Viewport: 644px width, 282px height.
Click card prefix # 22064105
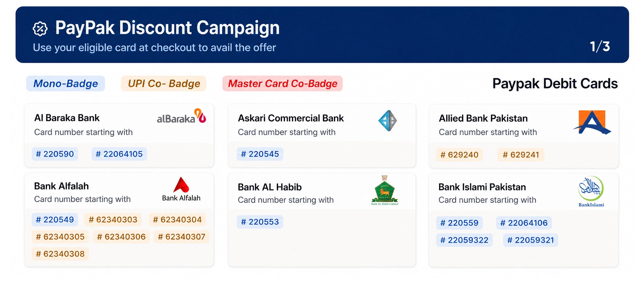pos(119,154)
